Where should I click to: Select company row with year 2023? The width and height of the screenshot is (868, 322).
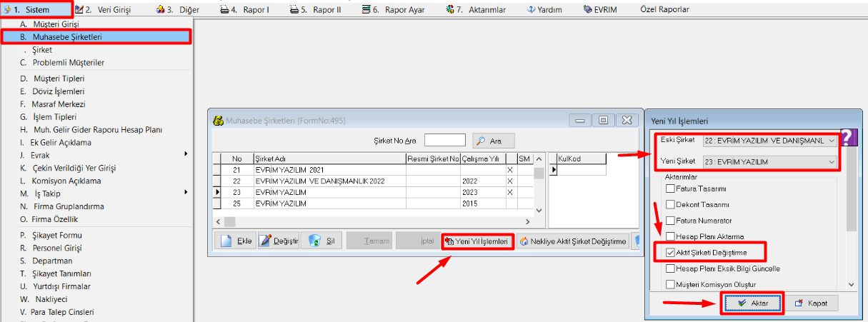(x=372, y=192)
